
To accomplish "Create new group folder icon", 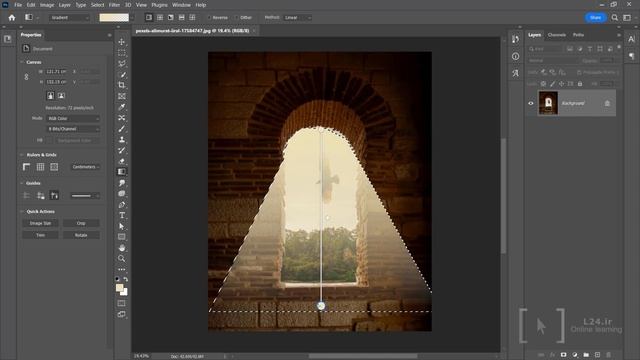I will coord(586,355).
